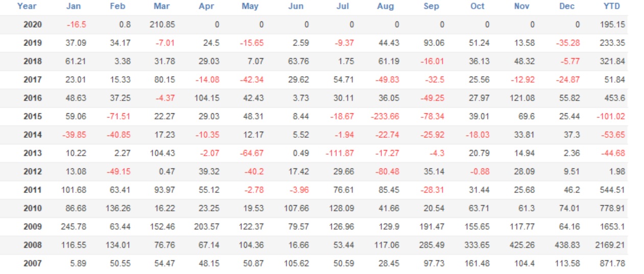Click 2008 December value 438.83
The height and width of the screenshot is (274, 644).
[x=567, y=245]
